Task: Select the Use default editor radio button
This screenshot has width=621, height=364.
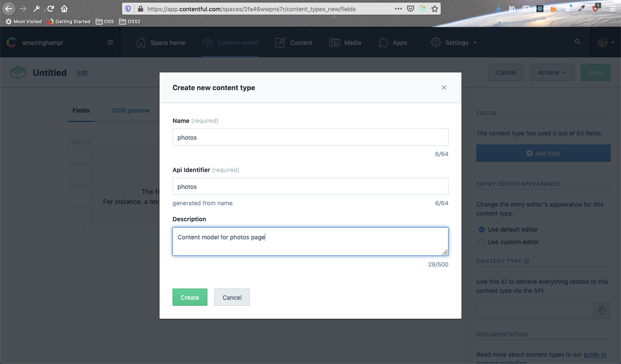Action: pyautogui.click(x=482, y=229)
